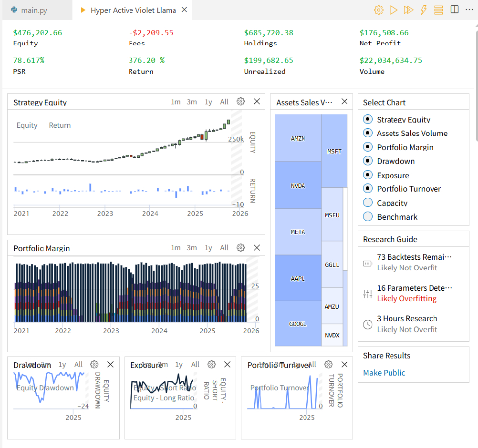Click the double-arrow run all icon
Screen dimensions: 478x448
(408, 10)
